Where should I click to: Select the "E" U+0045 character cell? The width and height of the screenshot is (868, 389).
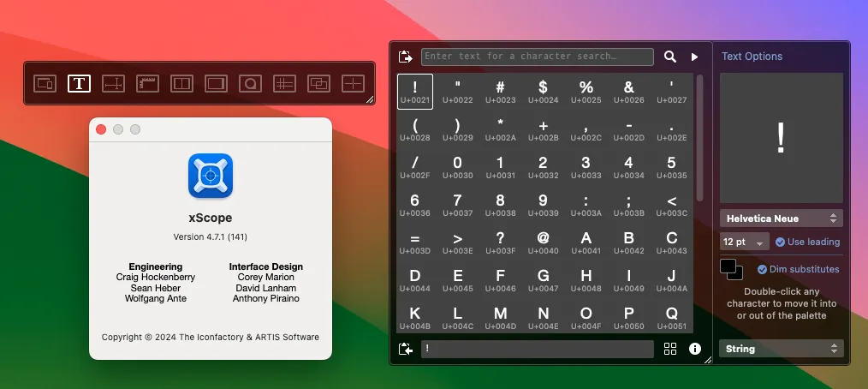pos(458,280)
